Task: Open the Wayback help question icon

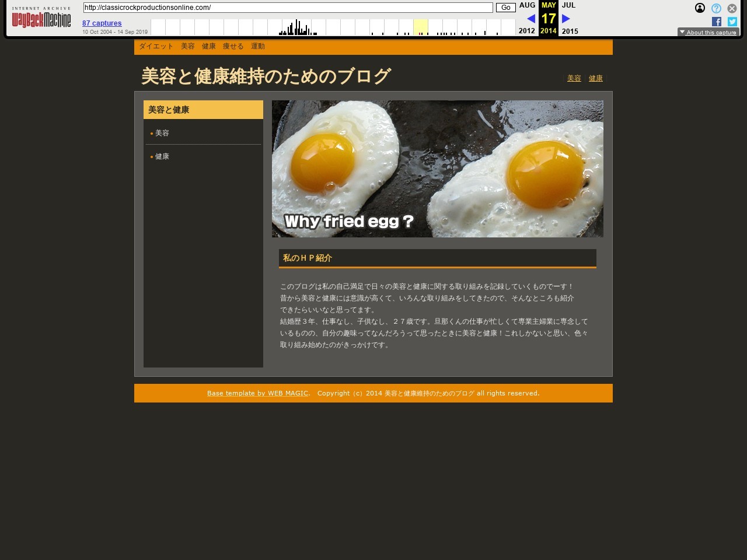Action: click(x=716, y=8)
